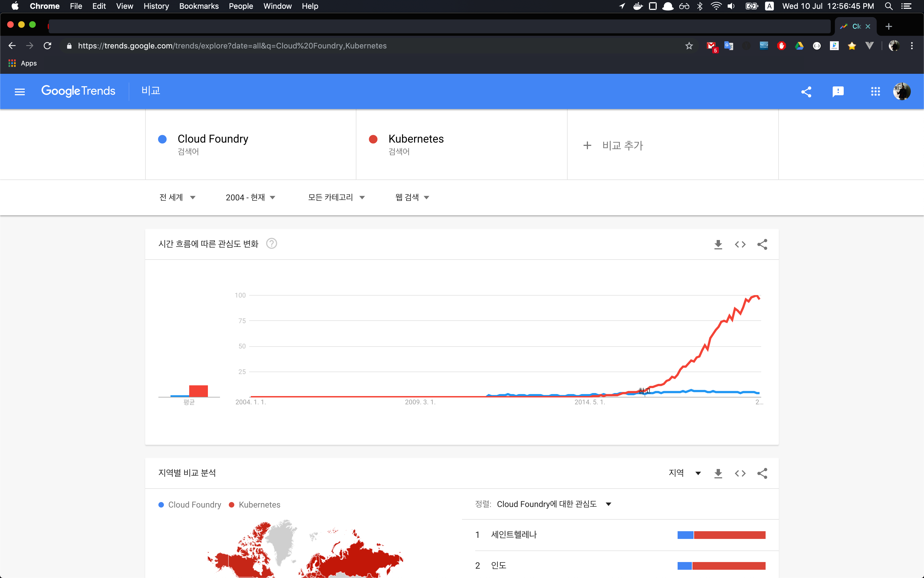924x578 pixels.
Task: Open Google account avatar in Trends header
Action: click(x=902, y=91)
